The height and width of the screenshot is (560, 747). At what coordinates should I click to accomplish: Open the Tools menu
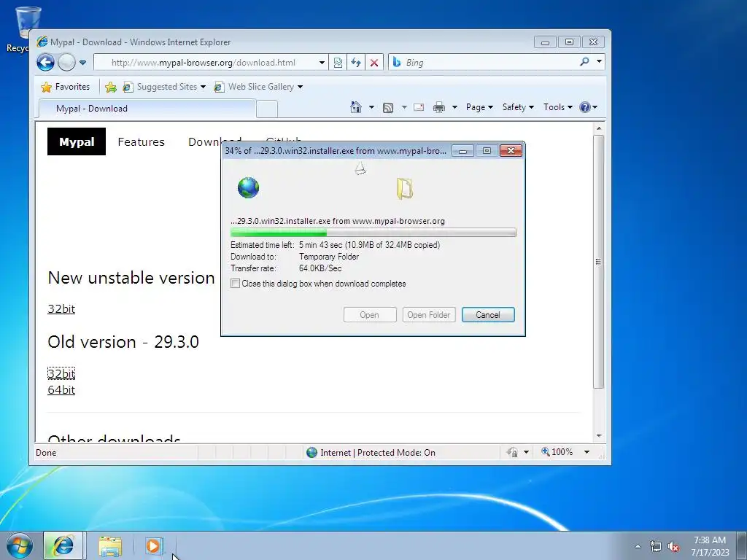point(558,107)
